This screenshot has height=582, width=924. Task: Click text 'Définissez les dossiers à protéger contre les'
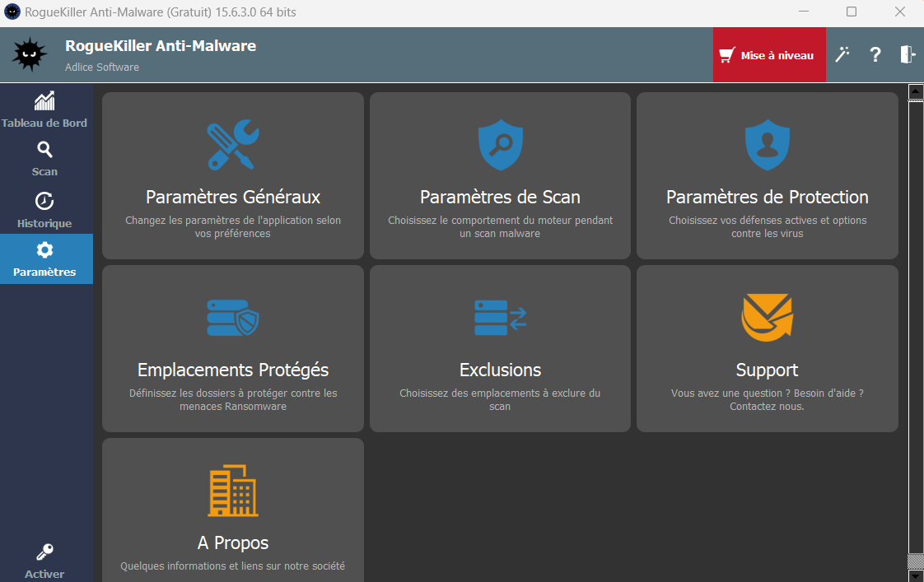click(233, 393)
